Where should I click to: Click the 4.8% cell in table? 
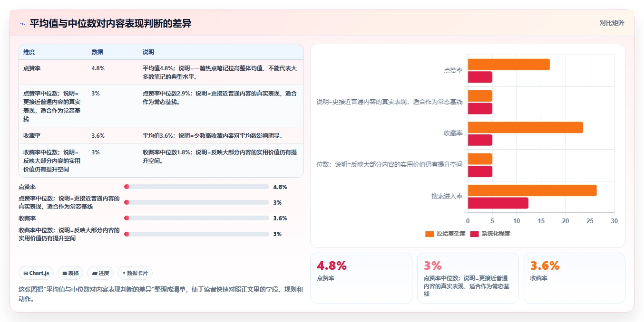coord(98,68)
